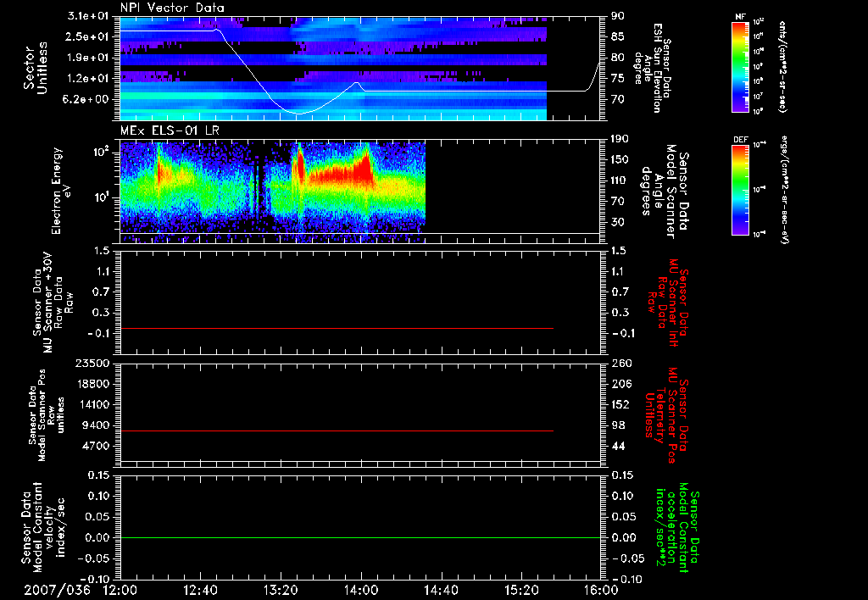
Task: Click the 15:20 time tick label
Action: (521, 590)
